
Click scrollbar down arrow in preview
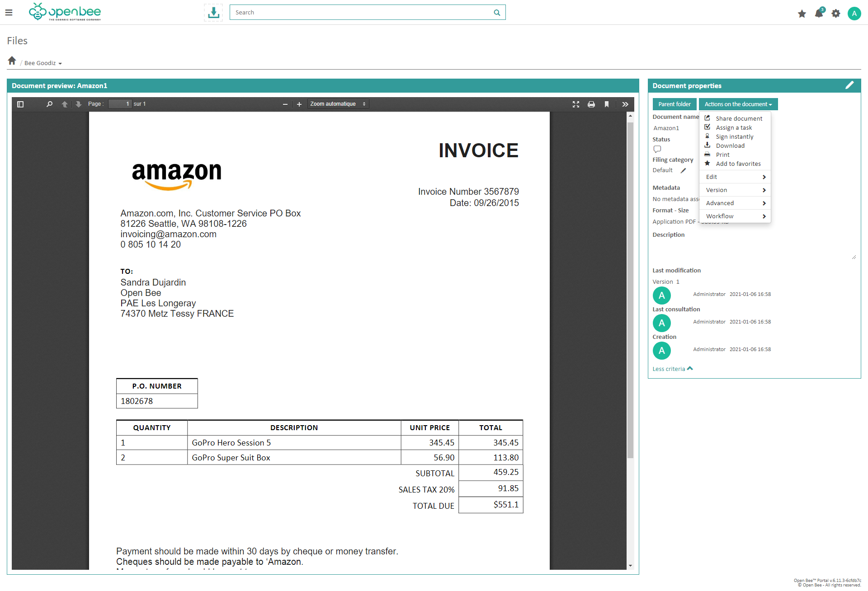[630, 566]
